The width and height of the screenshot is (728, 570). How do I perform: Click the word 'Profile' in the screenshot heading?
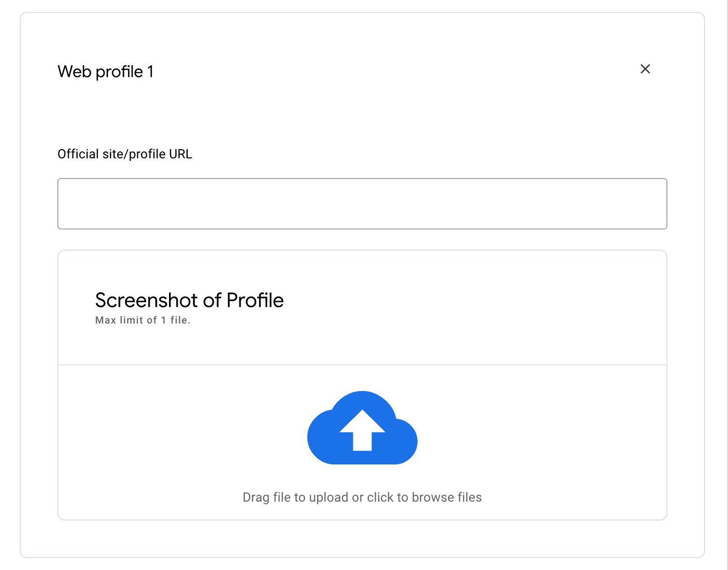click(255, 300)
